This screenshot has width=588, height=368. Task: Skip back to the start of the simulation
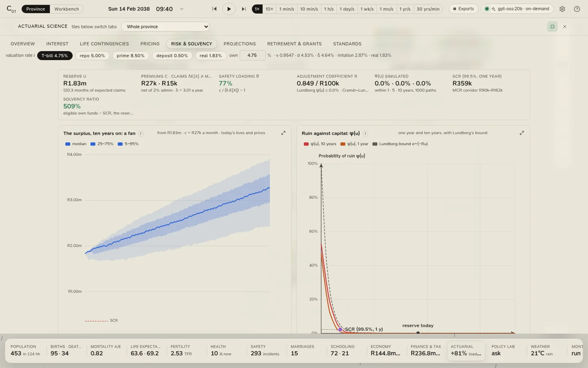[214, 9]
